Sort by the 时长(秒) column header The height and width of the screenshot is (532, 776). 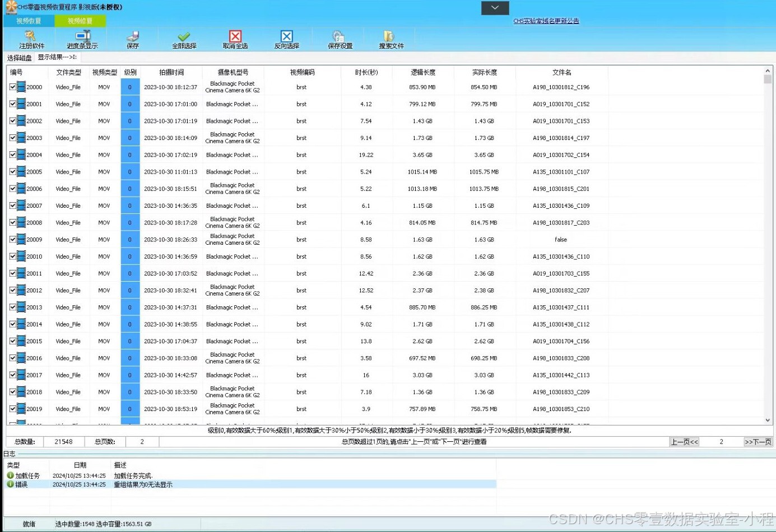point(366,72)
